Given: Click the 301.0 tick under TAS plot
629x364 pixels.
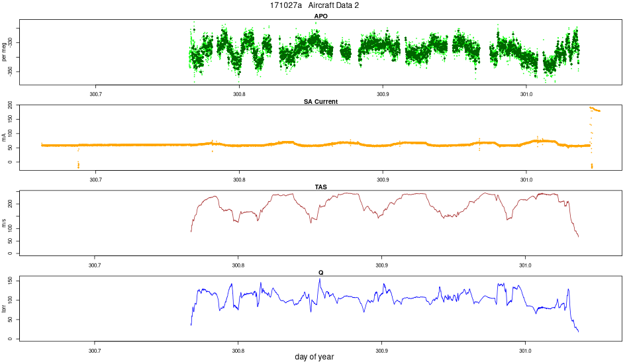Looking at the screenshot, I should click(525, 265).
